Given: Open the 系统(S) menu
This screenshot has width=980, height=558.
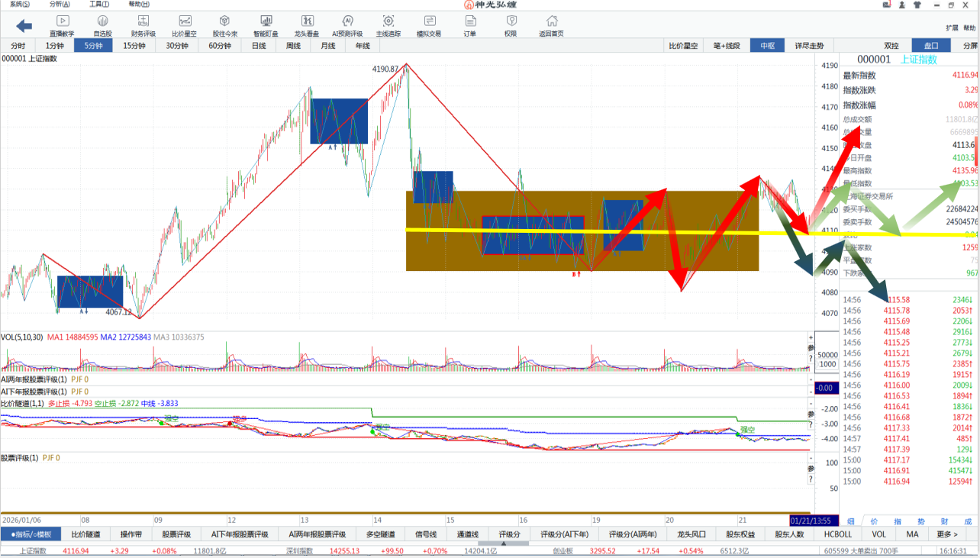Looking at the screenshot, I should [21, 5].
